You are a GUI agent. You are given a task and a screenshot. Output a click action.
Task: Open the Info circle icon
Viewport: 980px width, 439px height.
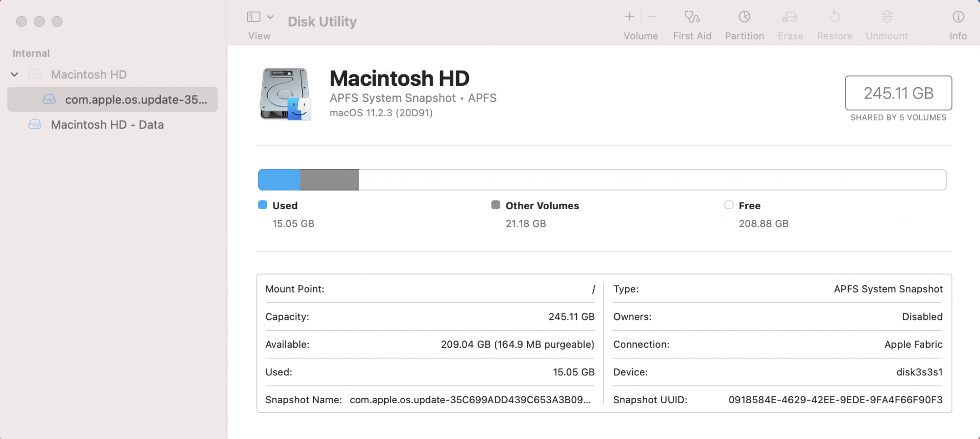pos(958,17)
